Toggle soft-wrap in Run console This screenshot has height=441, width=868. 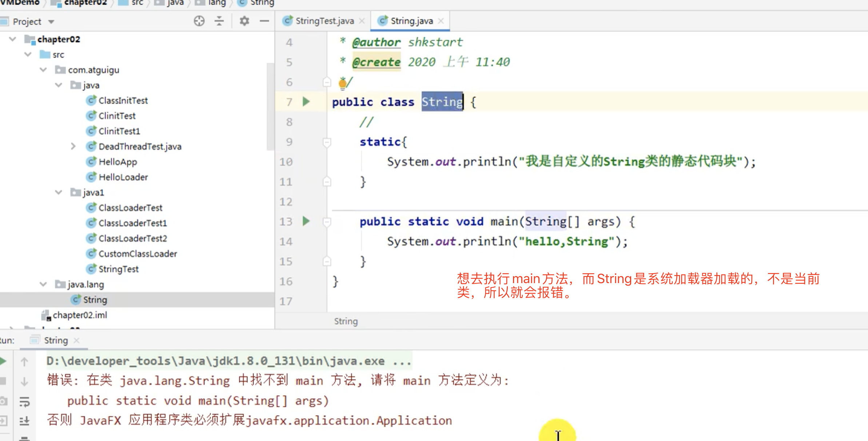pyautogui.click(x=24, y=402)
